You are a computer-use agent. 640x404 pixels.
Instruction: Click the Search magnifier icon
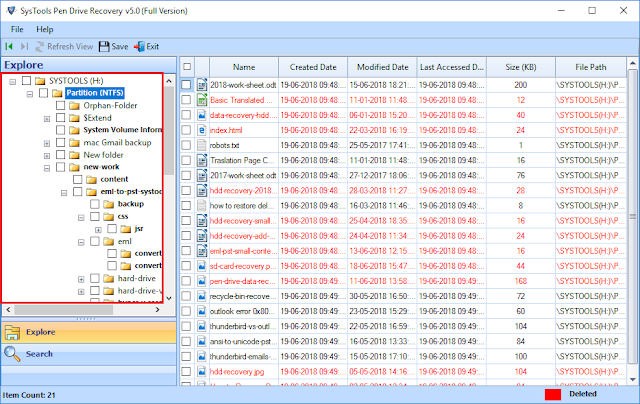click(x=12, y=354)
